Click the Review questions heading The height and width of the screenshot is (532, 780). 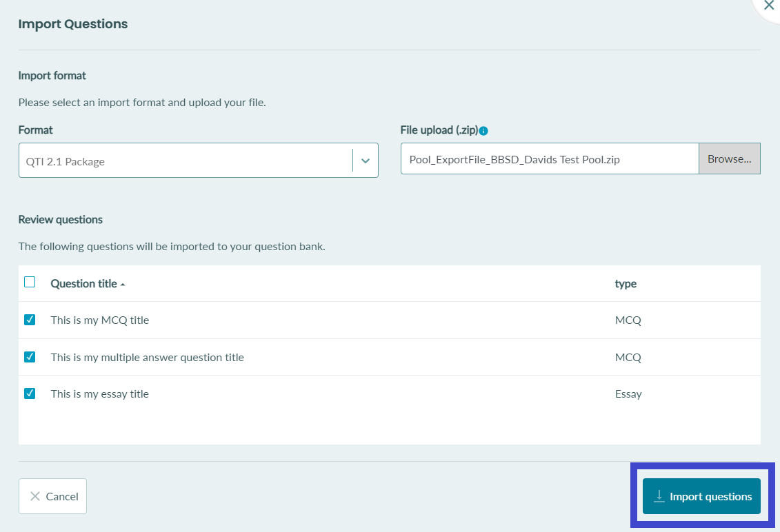click(x=61, y=220)
